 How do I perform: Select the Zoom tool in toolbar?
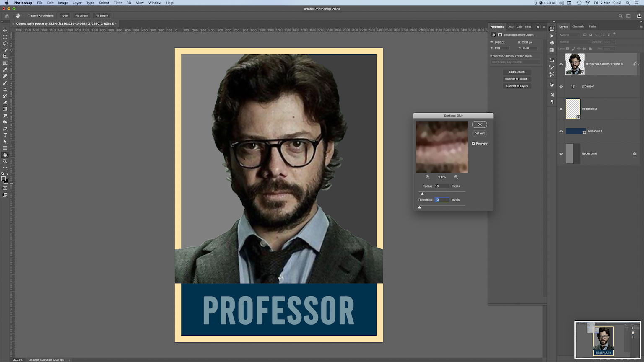click(x=5, y=161)
